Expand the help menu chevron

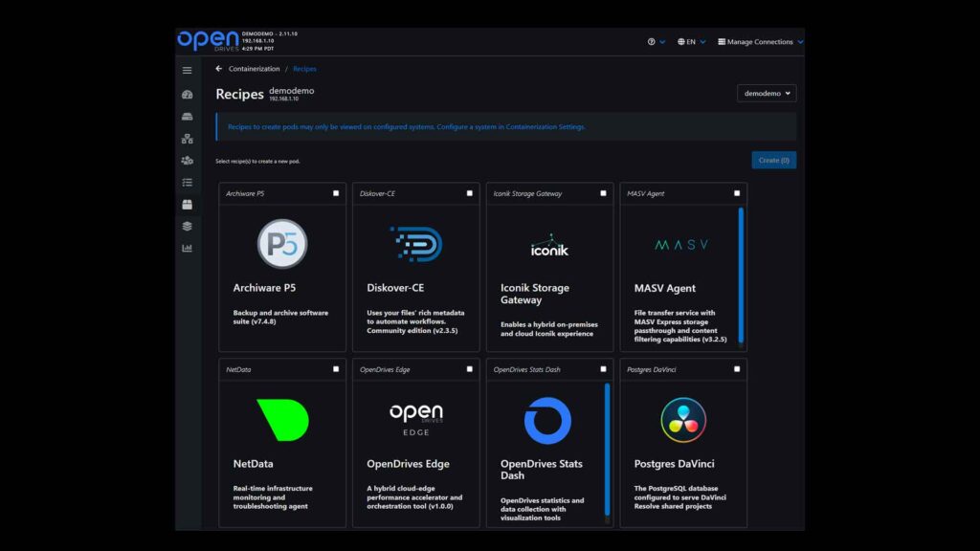tap(662, 42)
